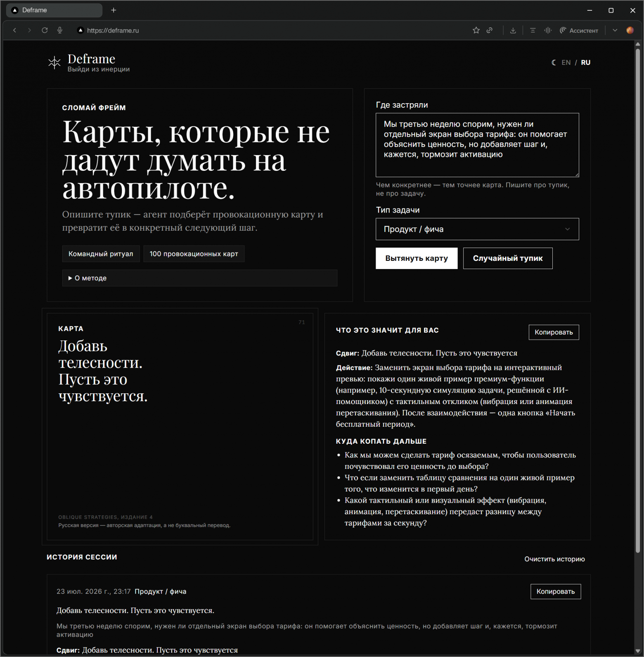644x657 pixels.
Task: Click scrollbar down arrow
Action: (x=638, y=652)
